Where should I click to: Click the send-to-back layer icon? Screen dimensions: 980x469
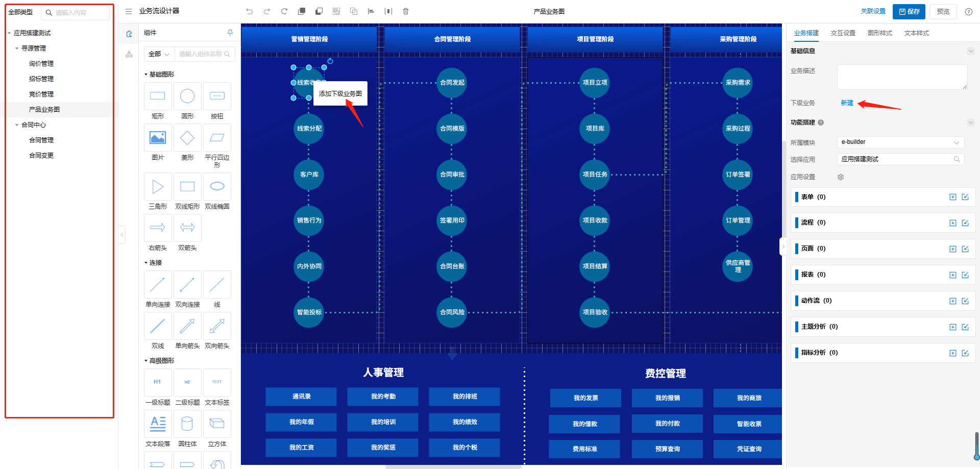pos(319,11)
